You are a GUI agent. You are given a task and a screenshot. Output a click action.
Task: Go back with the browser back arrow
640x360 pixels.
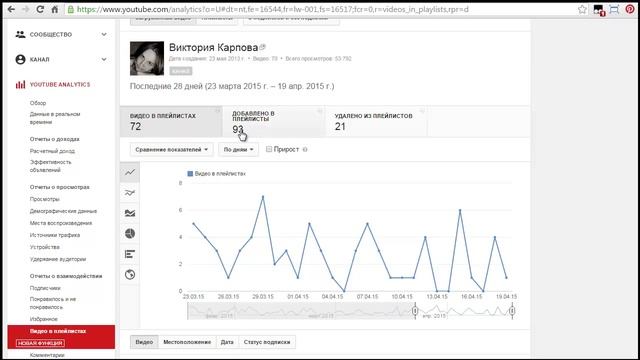point(11,9)
